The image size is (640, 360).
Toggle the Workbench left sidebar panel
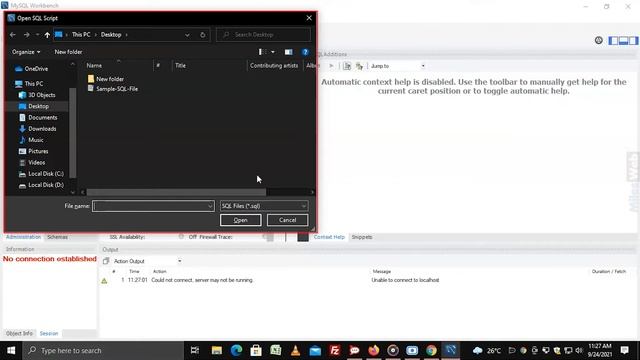click(613, 41)
